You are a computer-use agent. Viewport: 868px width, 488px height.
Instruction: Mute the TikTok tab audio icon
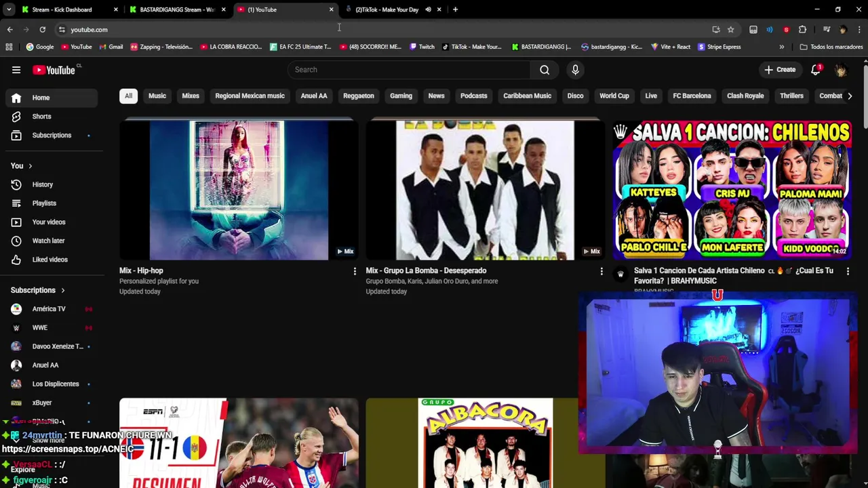pos(428,9)
